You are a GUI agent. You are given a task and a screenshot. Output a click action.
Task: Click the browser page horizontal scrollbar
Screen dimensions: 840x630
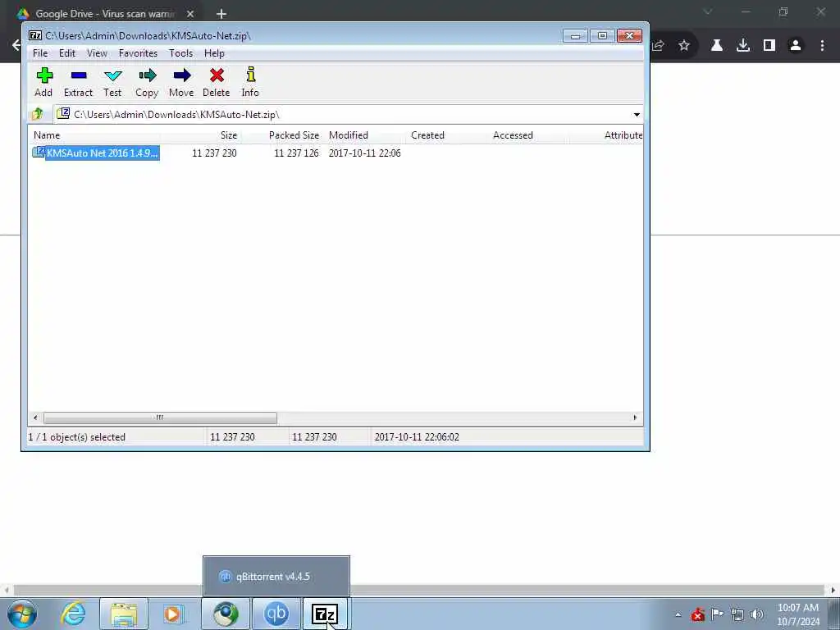[419, 590]
